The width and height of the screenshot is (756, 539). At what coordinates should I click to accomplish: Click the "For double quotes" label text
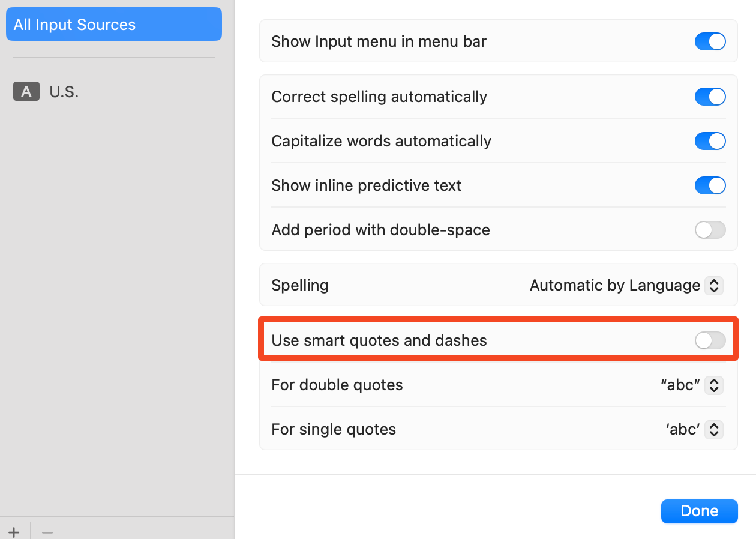[x=337, y=385]
